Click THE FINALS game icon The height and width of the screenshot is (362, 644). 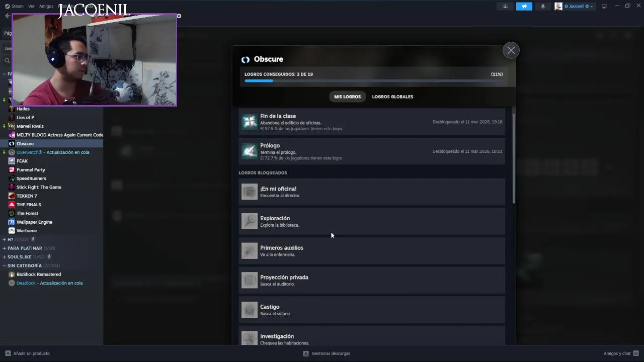(x=12, y=205)
